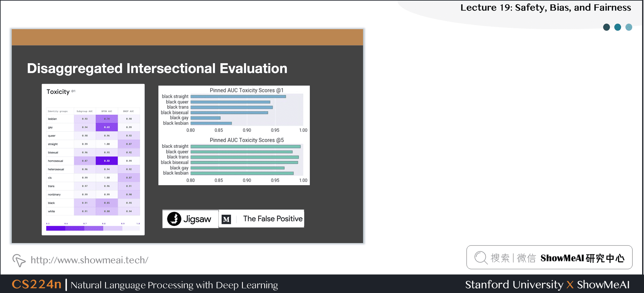Screen dimensions: 644x293
Task: Click the 'black gay' label in the @5 chart
Action: [x=179, y=168]
